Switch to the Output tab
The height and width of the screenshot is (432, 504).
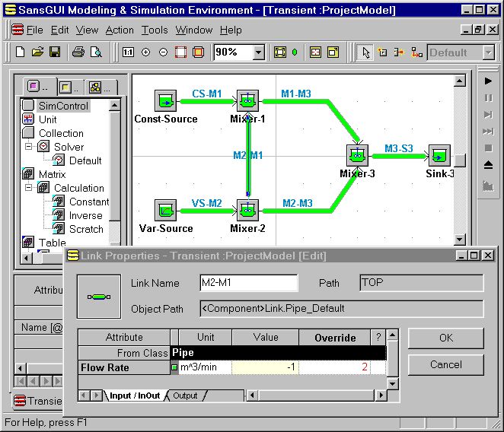(x=185, y=395)
